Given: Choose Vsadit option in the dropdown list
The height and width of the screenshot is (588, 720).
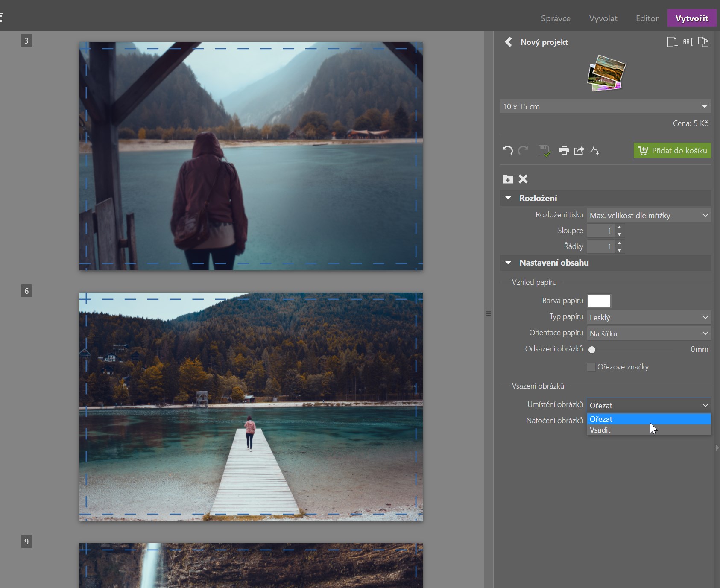Looking at the screenshot, I should (x=649, y=430).
